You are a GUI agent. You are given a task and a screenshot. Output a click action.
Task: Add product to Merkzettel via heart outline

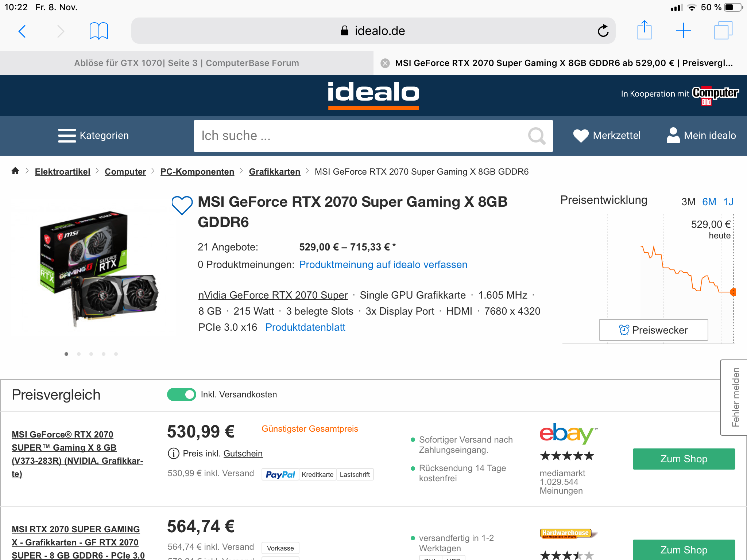[182, 205]
